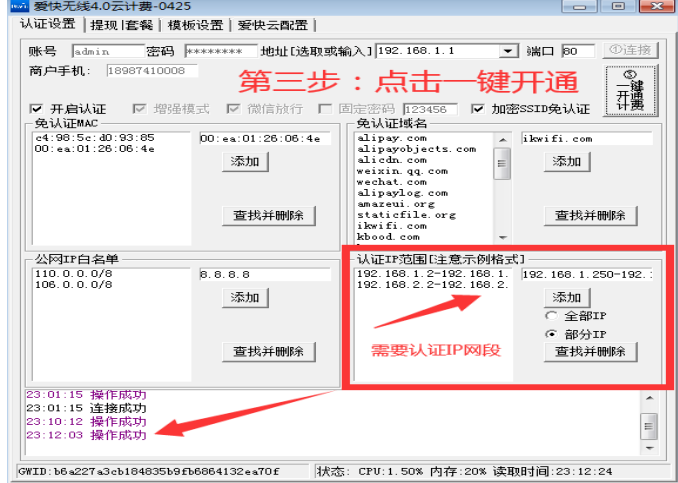Switch to the 提现|套餐 tab
Screen dimensions: 678x483
pos(121,25)
